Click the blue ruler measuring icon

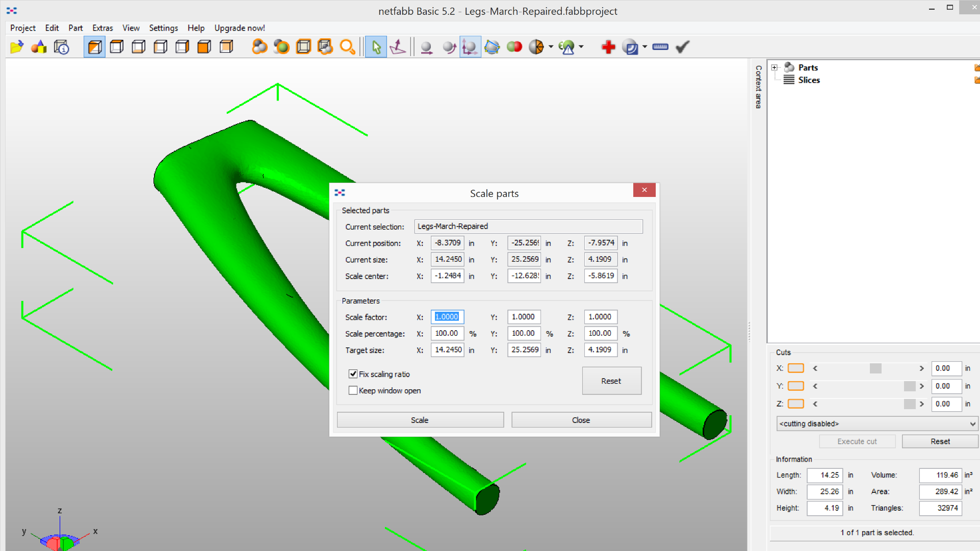[660, 47]
